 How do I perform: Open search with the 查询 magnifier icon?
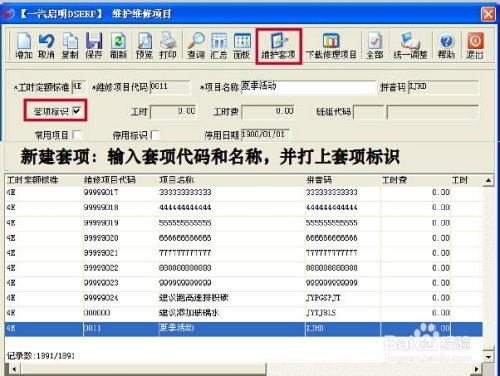click(196, 46)
